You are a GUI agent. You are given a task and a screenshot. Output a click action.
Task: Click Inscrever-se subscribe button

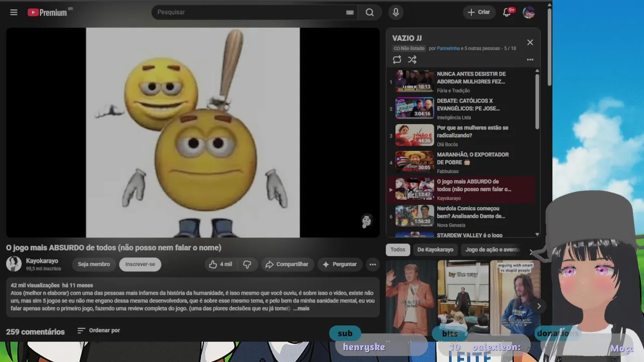coord(140,264)
